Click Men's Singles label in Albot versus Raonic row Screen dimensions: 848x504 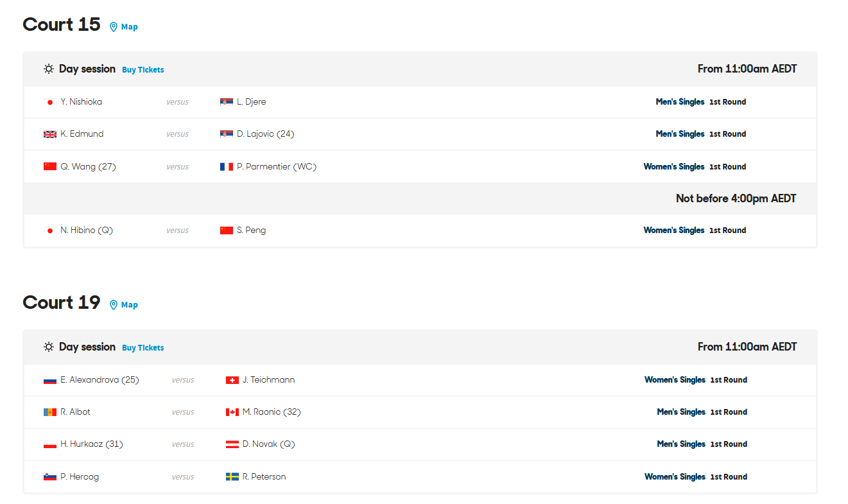pos(681,412)
